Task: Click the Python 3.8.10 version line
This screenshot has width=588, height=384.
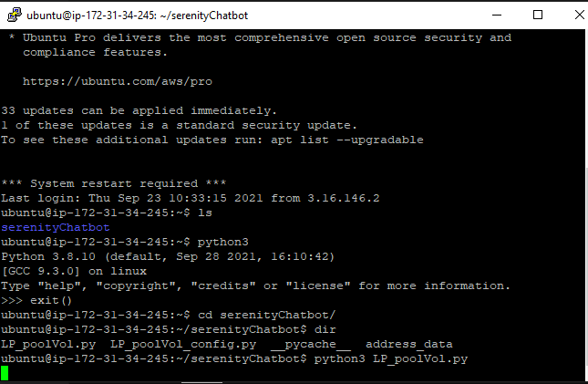Action: click(x=168, y=256)
